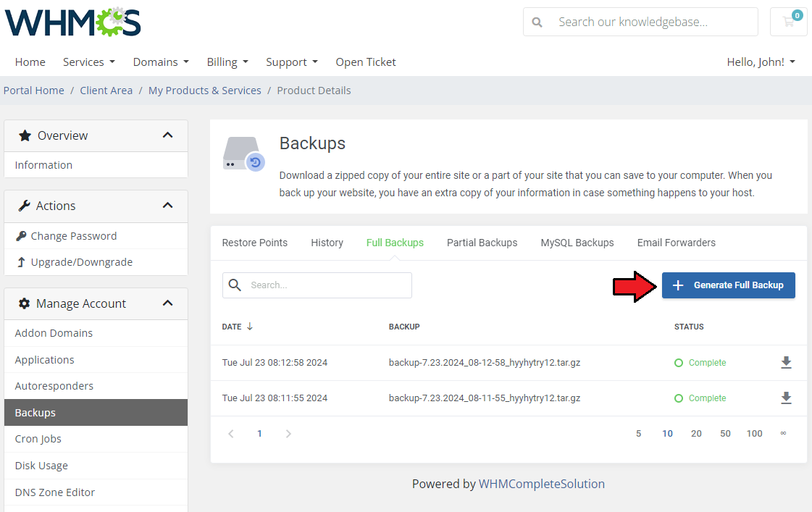This screenshot has width=812, height=512.
Task: Open the shopping cart icon
Action: pos(789,22)
